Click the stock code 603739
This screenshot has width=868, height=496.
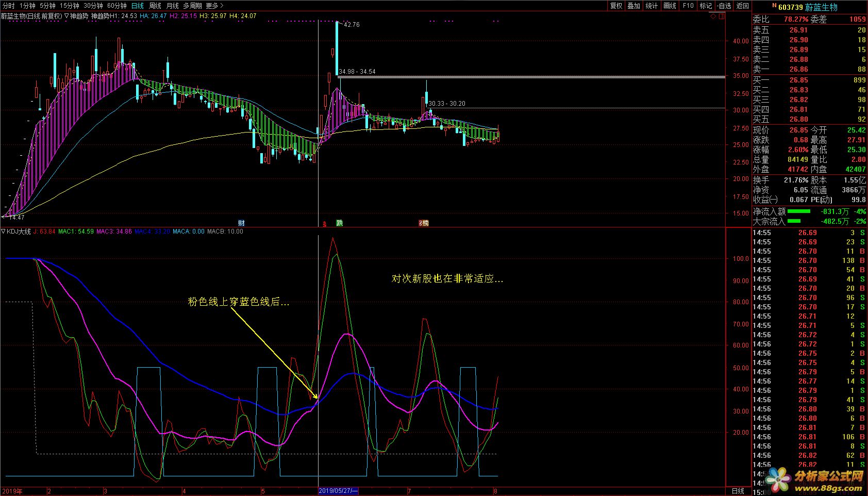tap(791, 7)
